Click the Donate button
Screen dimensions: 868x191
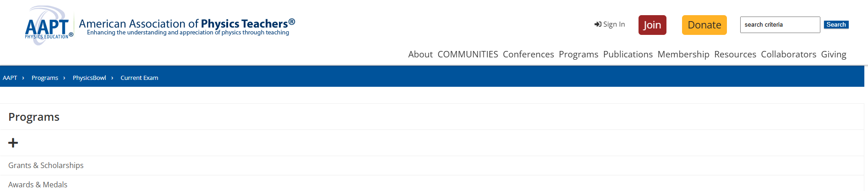704,25
